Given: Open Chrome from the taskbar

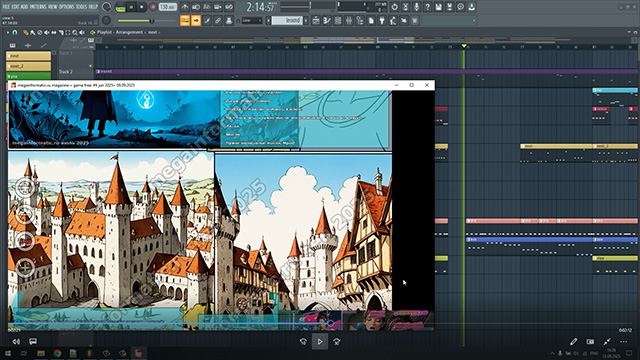Looking at the screenshot, I should 57,353.
